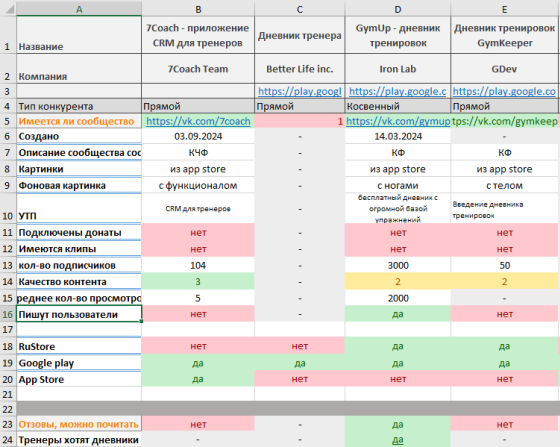Image resolution: width=560 pixels, height=447 pixels.
Task: Open the Google Play link under Better Life inc.
Action: [x=300, y=91]
